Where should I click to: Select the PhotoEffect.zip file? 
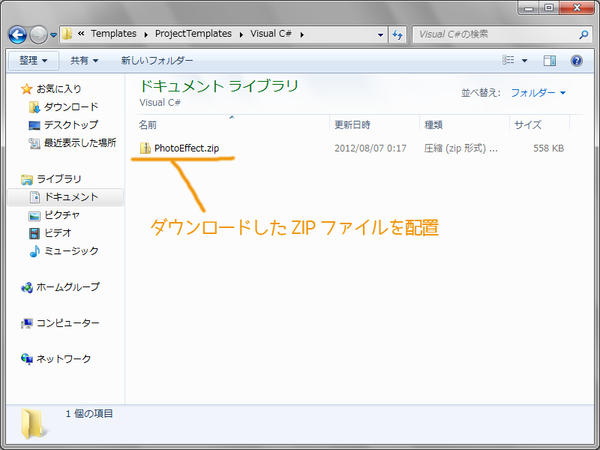click(186, 148)
